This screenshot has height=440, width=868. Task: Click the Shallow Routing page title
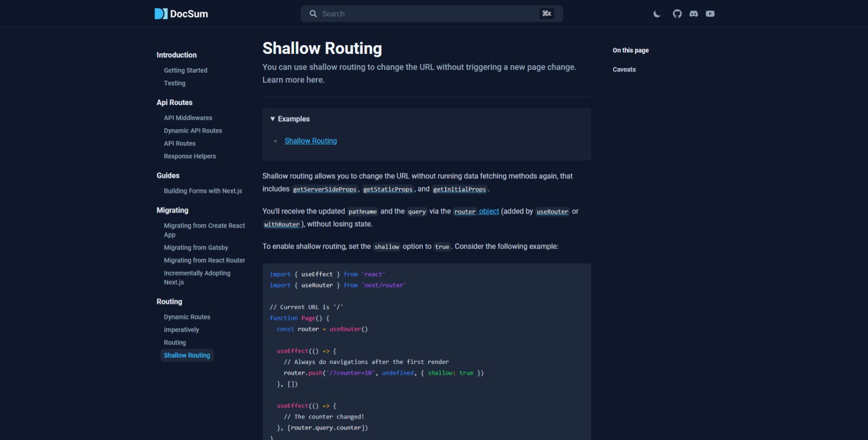[x=322, y=48]
